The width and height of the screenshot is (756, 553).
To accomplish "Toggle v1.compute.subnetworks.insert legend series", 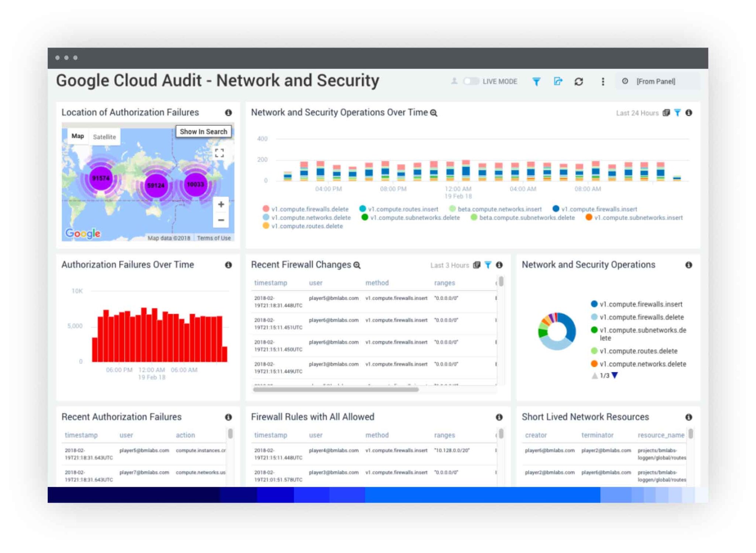I will click(634, 217).
